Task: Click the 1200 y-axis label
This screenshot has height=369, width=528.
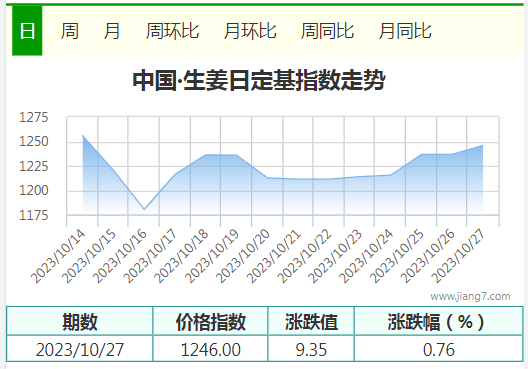Action: pos(34,191)
